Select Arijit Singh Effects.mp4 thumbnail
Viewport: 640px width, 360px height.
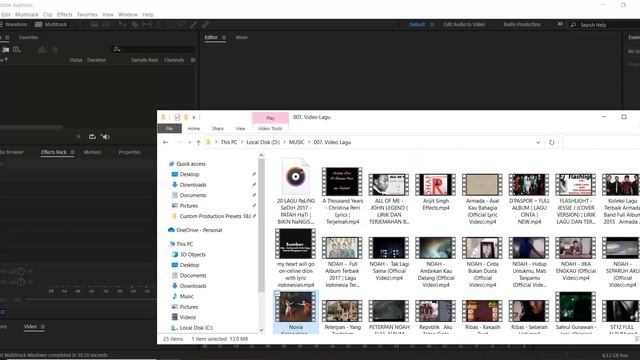436,185
